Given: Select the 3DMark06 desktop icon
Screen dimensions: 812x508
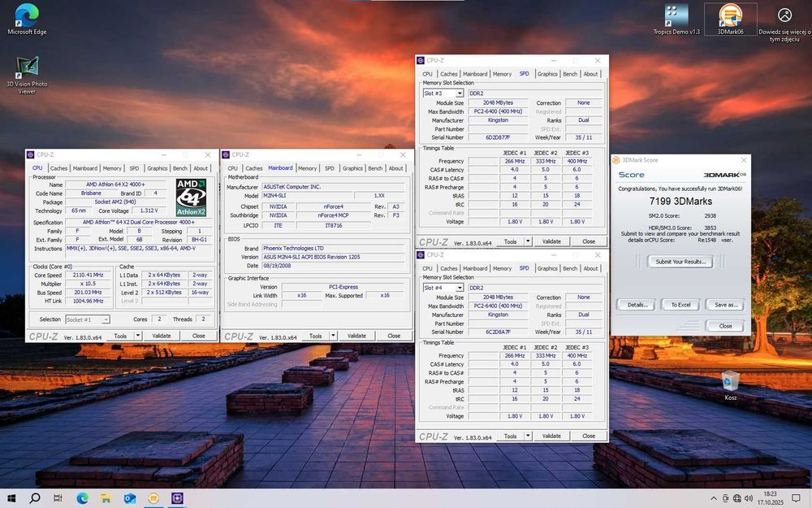Looking at the screenshot, I should tap(730, 20).
